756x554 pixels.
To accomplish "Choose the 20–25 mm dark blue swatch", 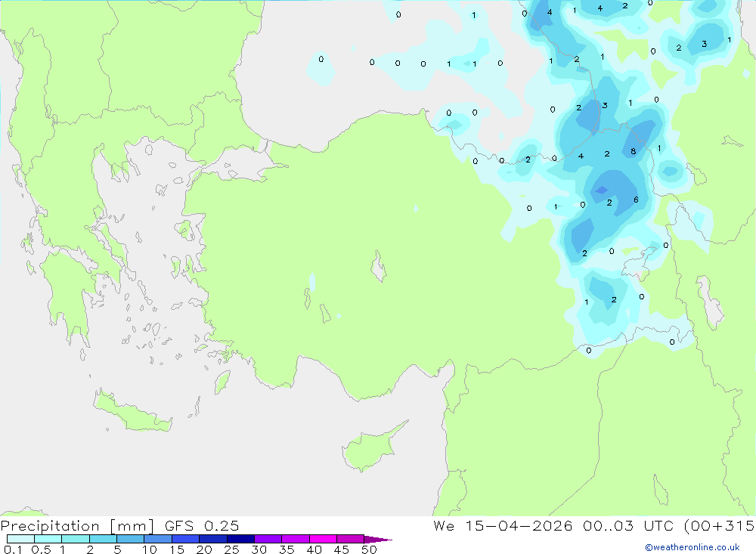I will (x=213, y=539).
